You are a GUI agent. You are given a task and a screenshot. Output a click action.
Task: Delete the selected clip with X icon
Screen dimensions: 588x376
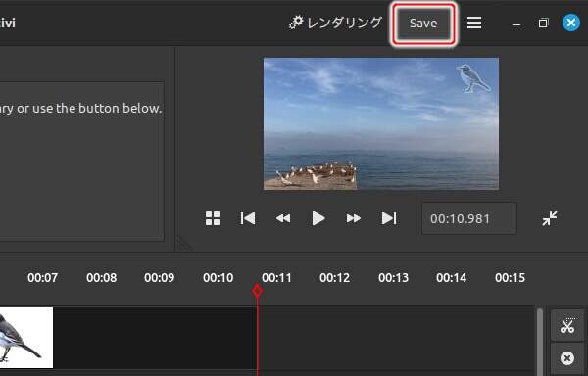tap(567, 358)
